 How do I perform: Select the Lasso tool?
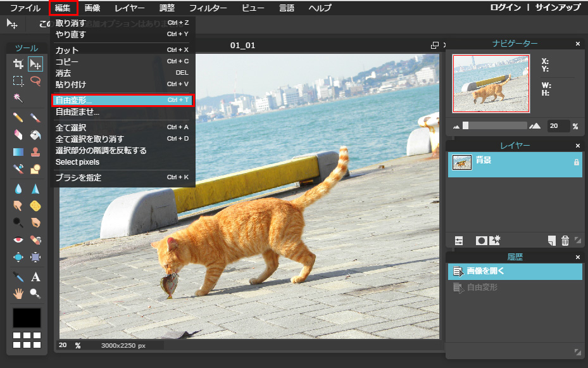(x=35, y=81)
